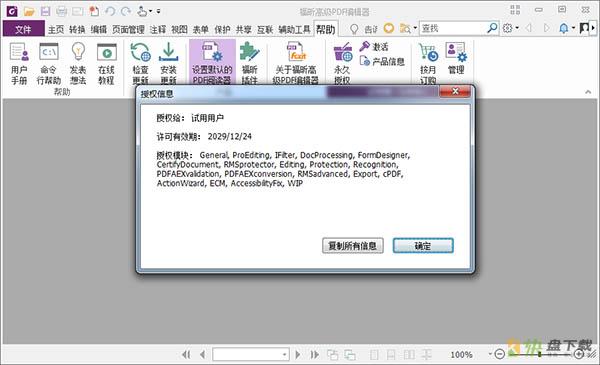This screenshot has height=365, width=600.
Task: Click the 复制所有信息 button
Action: pos(352,246)
